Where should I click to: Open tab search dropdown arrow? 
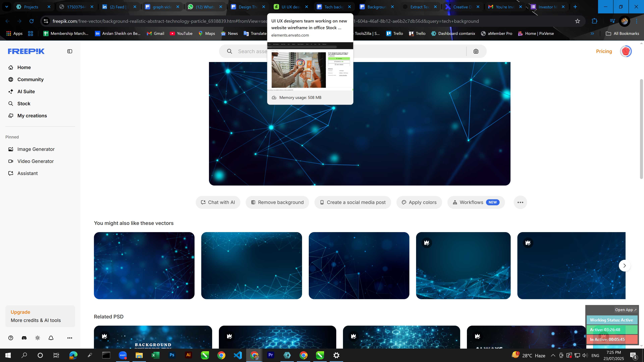[x=7, y=7]
